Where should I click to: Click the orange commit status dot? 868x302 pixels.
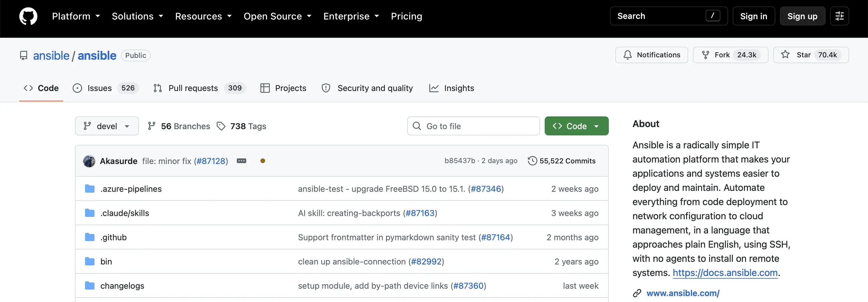[262, 161]
